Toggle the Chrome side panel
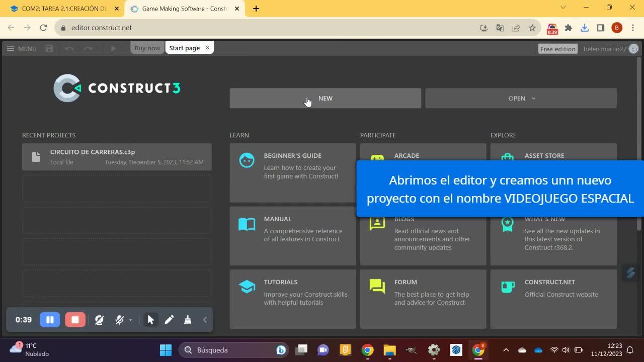Screen dimensions: 644x362 [x=601, y=28]
